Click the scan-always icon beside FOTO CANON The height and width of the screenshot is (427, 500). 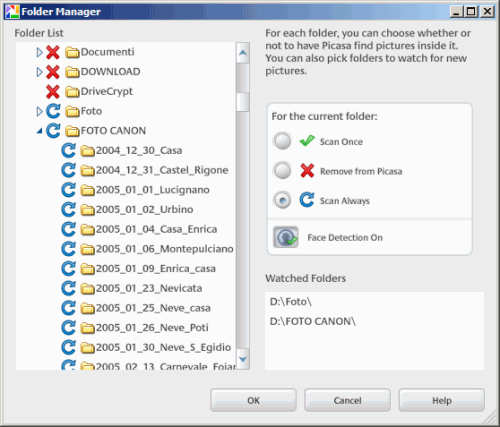click(x=53, y=131)
